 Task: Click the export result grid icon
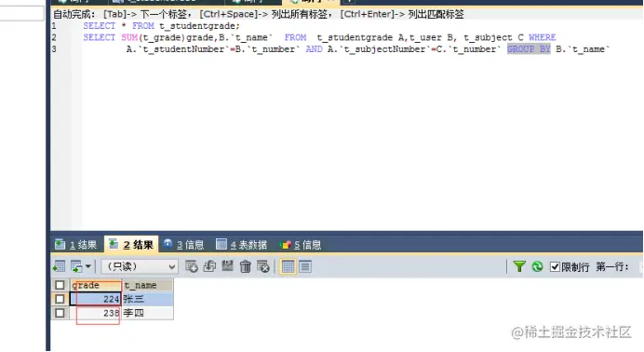(60, 266)
